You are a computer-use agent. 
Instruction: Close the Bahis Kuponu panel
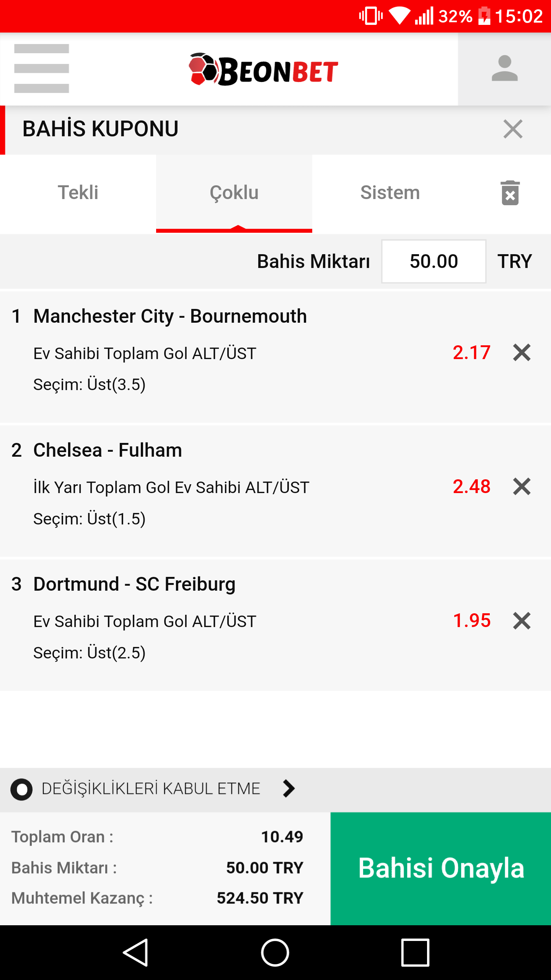tap(513, 129)
